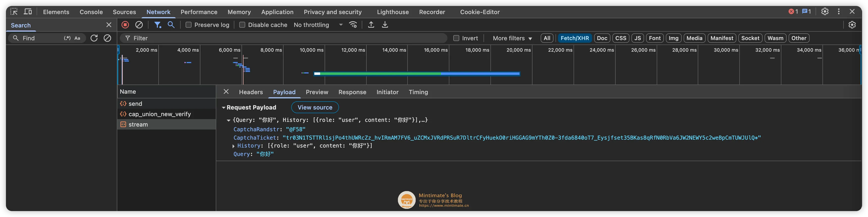Show the Response tab
This screenshot has width=868, height=217.
click(x=352, y=92)
